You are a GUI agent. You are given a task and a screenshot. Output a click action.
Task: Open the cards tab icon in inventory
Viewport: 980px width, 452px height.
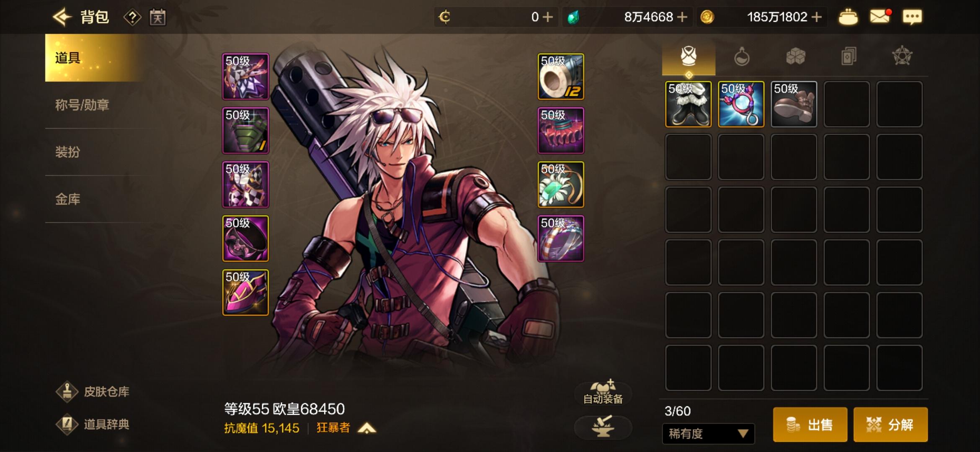tap(848, 56)
